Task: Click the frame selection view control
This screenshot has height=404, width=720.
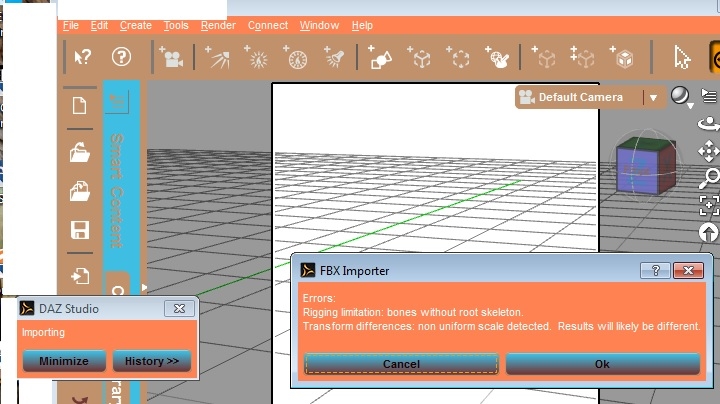Action: tap(709, 205)
